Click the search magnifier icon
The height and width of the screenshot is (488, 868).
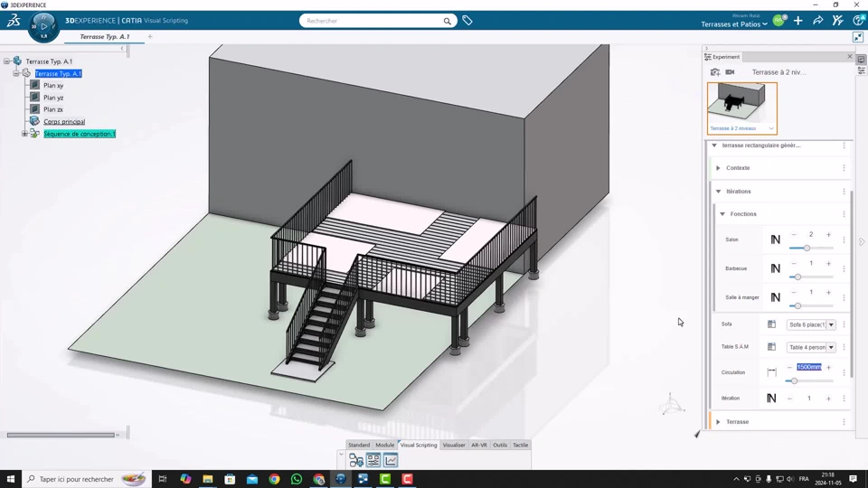point(447,21)
